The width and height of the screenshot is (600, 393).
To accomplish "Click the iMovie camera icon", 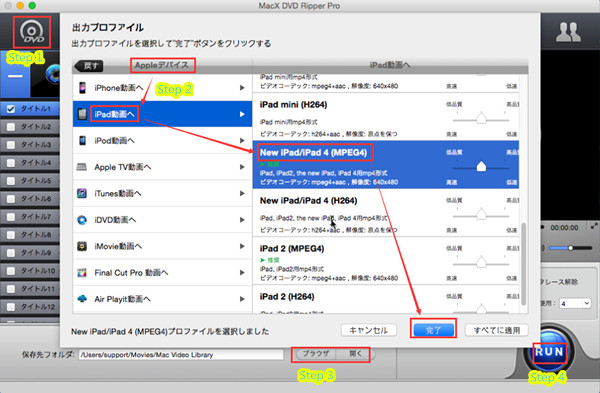I will [82, 246].
